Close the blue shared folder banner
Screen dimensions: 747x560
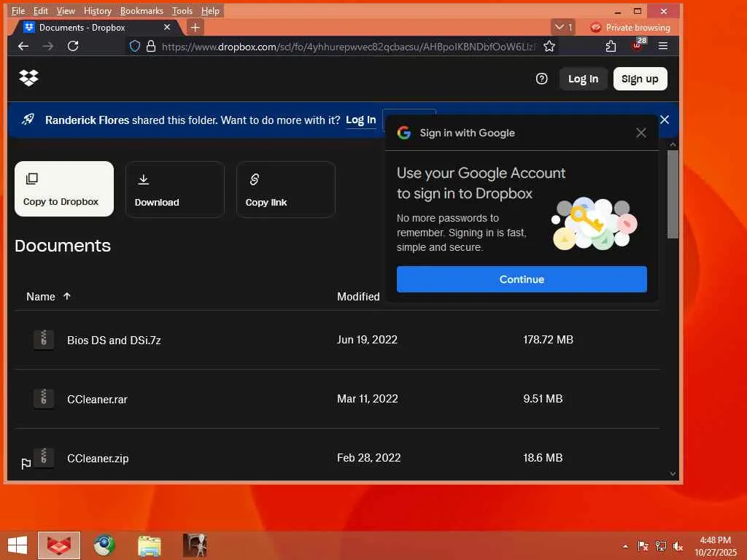665,120
